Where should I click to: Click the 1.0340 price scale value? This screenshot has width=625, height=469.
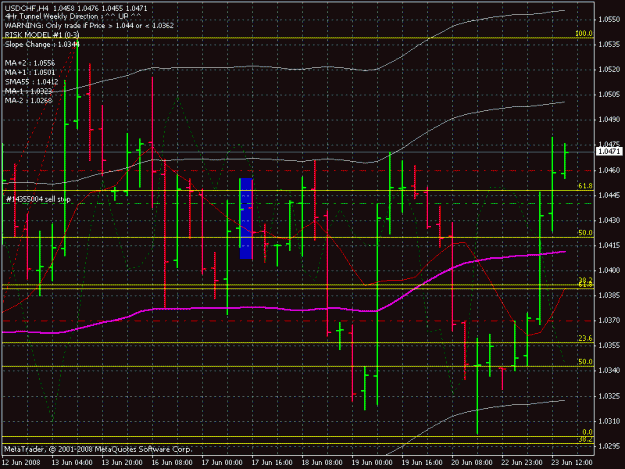(x=609, y=371)
